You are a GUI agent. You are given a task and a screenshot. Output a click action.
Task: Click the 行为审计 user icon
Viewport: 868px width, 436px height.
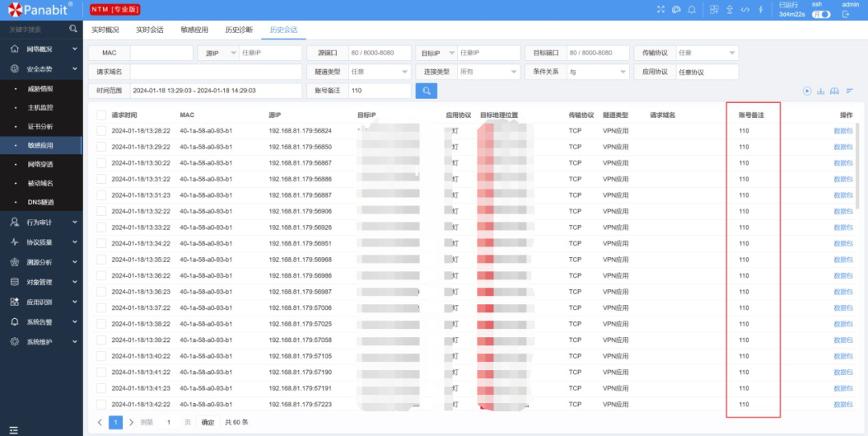[14, 222]
